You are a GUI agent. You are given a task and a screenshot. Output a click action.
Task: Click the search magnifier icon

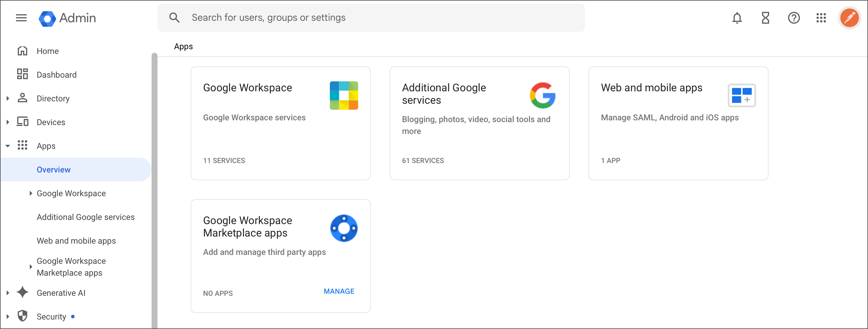point(174,17)
